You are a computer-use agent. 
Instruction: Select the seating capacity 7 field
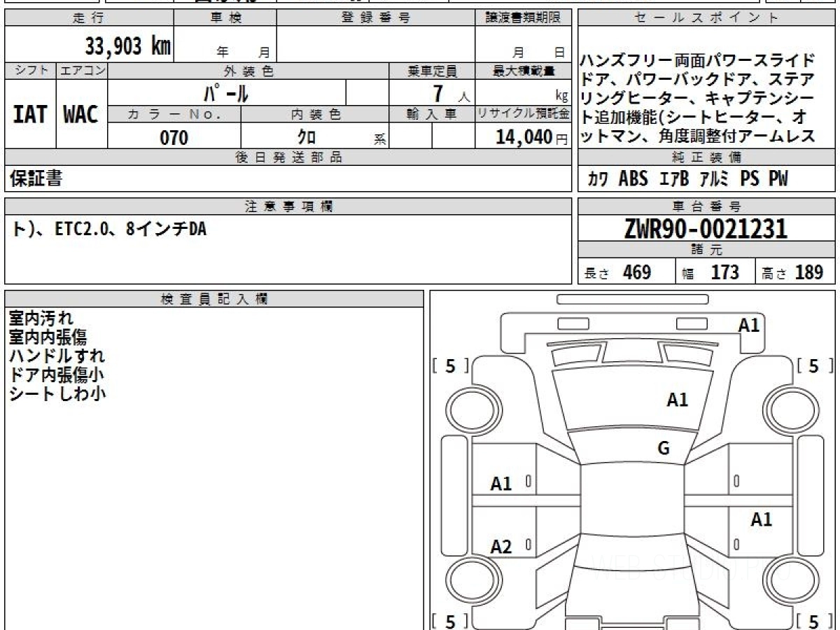coord(432,92)
